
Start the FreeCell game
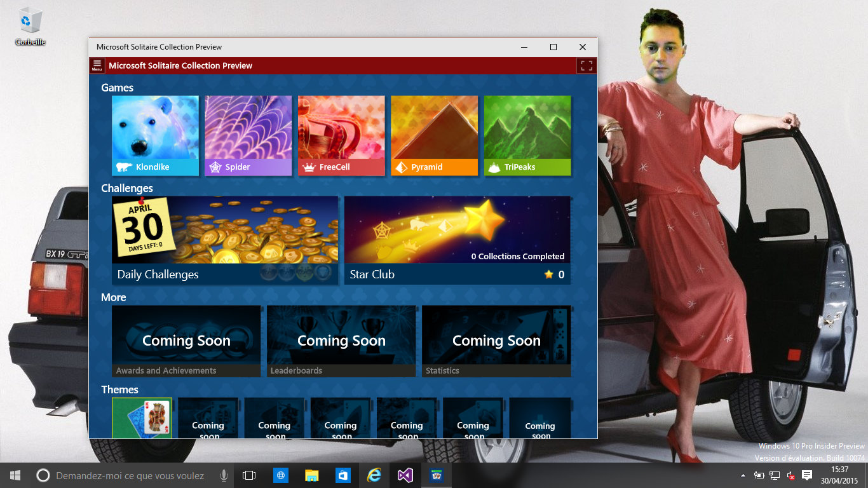341,135
